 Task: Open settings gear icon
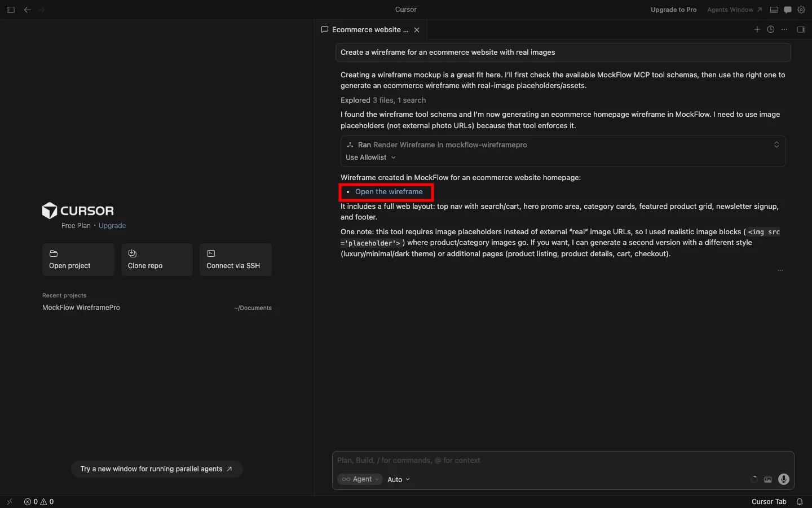801,10
